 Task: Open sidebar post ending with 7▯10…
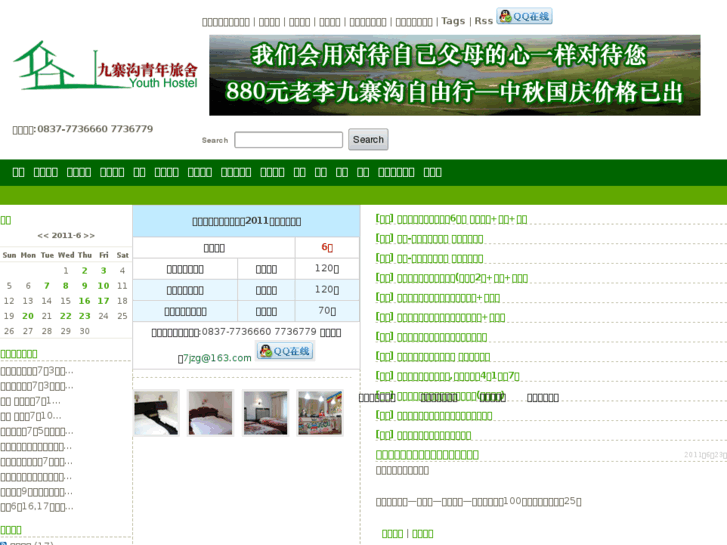(x=31, y=416)
